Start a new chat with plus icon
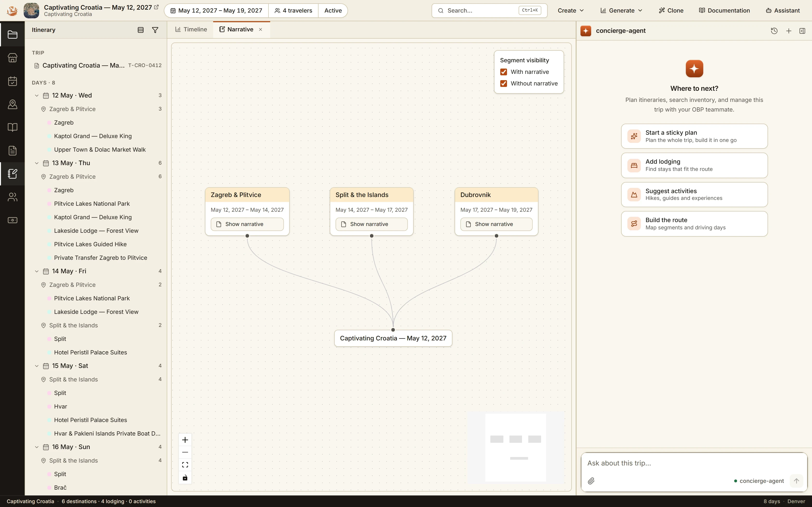The width and height of the screenshot is (812, 507). [x=789, y=31]
